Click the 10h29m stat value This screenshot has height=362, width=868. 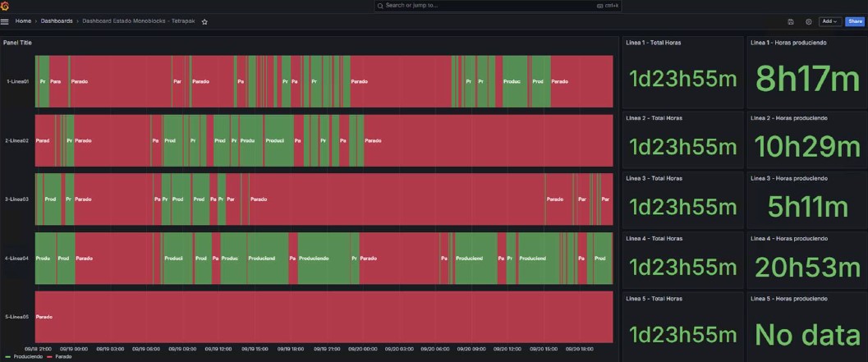(x=808, y=147)
